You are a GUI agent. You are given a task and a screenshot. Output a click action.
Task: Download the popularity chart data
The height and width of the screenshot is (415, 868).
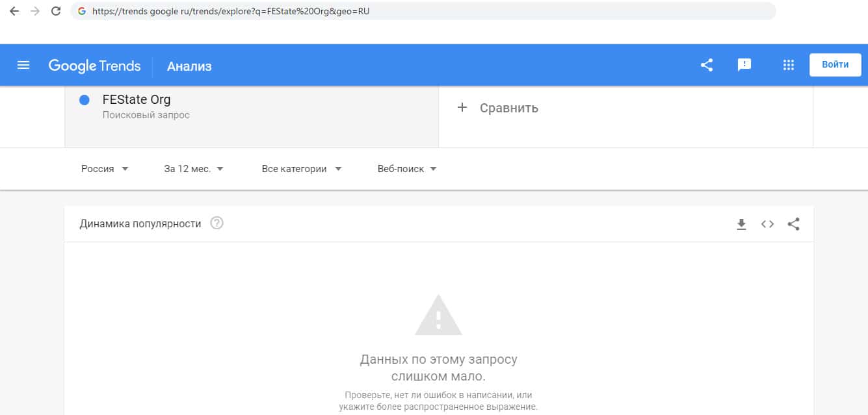(741, 224)
